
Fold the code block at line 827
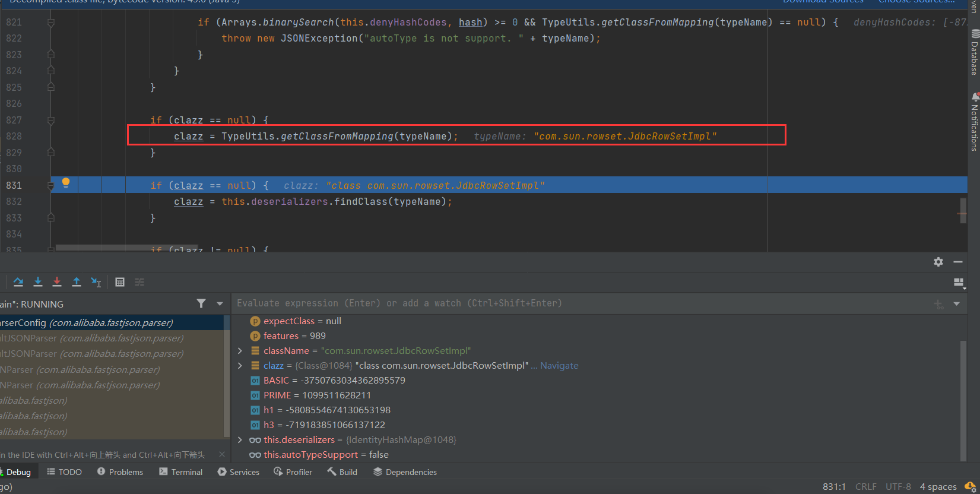pyautogui.click(x=51, y=121)
